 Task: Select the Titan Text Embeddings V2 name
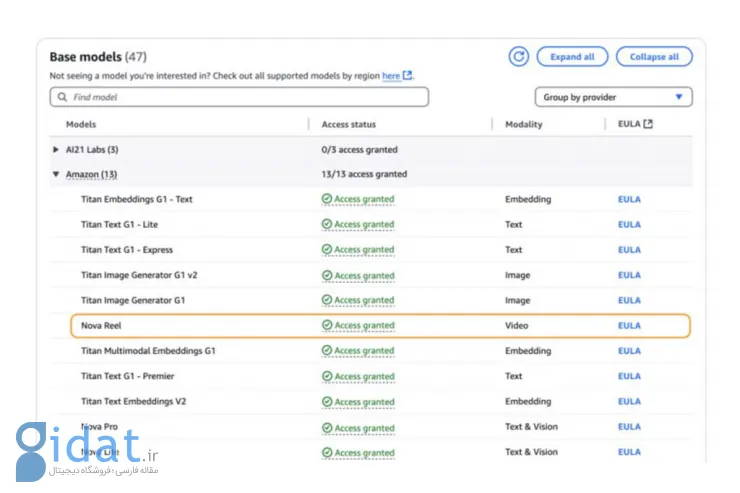pos(133,401)
